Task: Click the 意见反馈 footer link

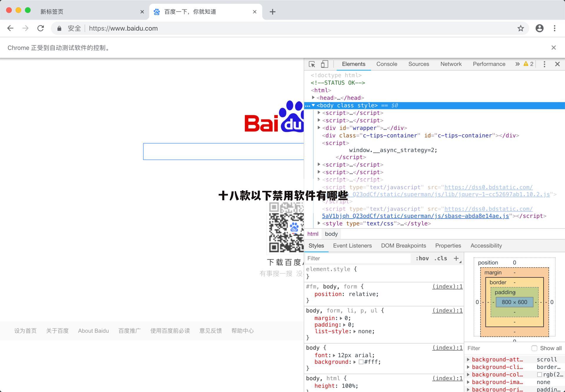Action: click(210, 331)
